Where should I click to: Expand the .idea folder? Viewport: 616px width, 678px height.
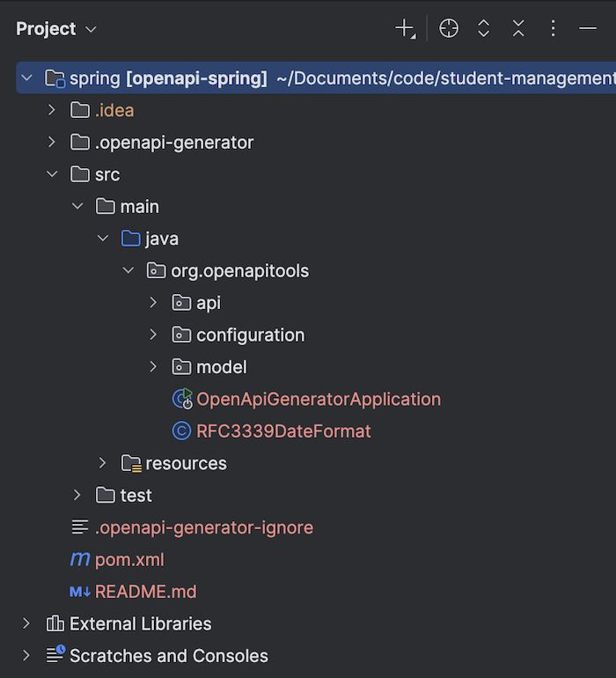[x=51, y=110]
